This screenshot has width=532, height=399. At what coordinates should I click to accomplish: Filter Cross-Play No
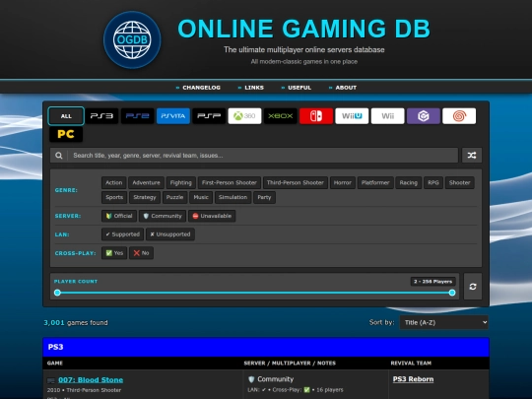click(x=141, y=253)
